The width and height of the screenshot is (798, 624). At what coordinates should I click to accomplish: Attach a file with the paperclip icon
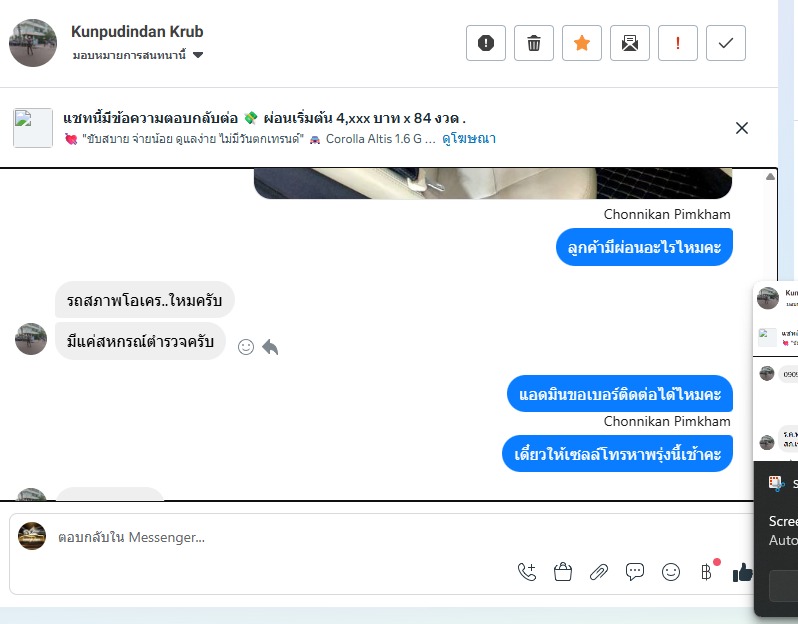click(x=599, y=572)
